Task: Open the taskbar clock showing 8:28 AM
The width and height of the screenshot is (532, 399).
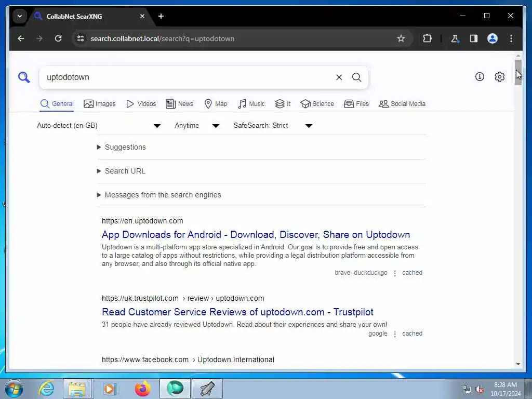Action: 506,389
